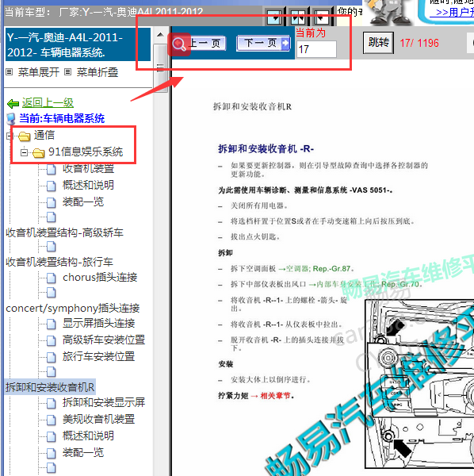The image size is (474, 476).
Task: Go to next page with 下一页
Action: [x=263, y=43]
